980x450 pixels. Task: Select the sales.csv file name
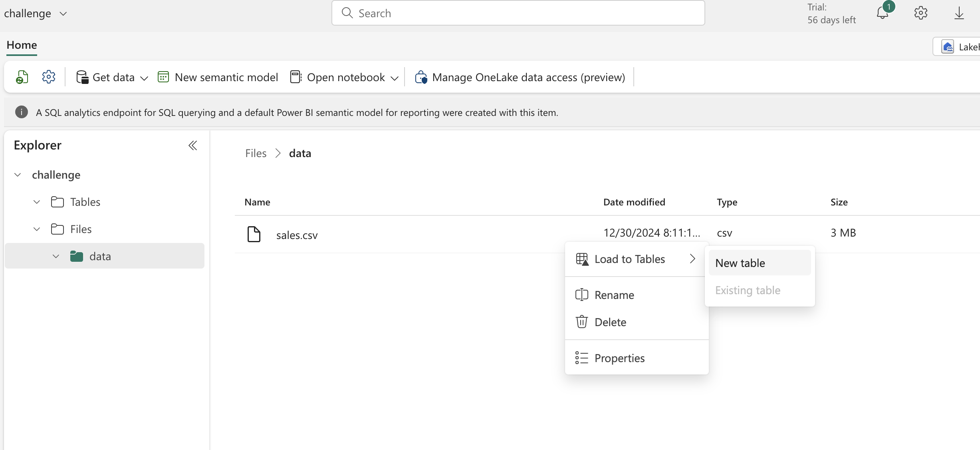[297, 235]
